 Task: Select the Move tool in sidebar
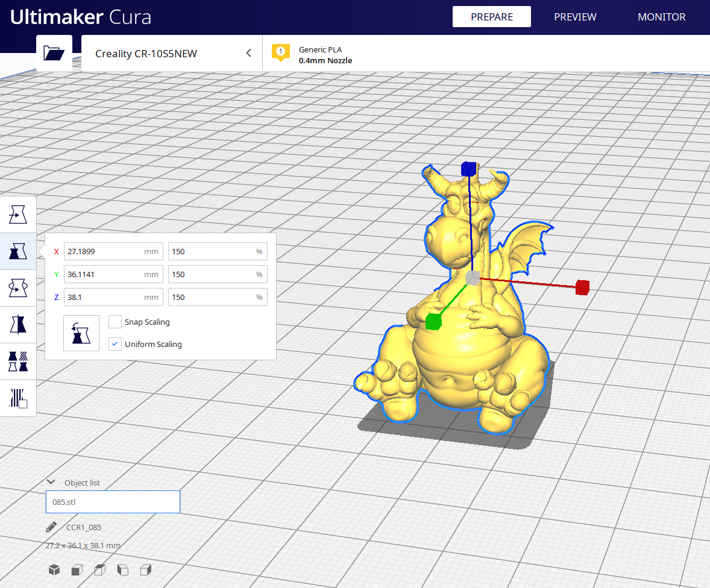pyautogui.click(x=18, y=214)
